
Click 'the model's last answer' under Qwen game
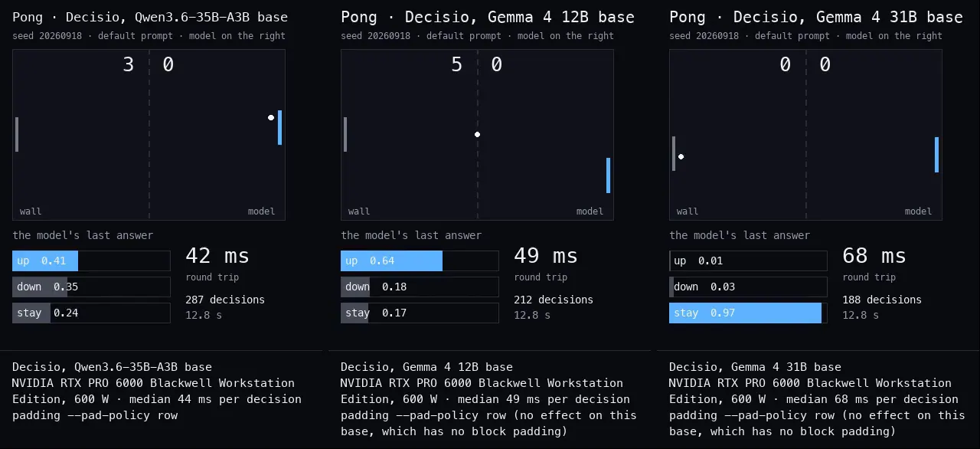(83, 235)
